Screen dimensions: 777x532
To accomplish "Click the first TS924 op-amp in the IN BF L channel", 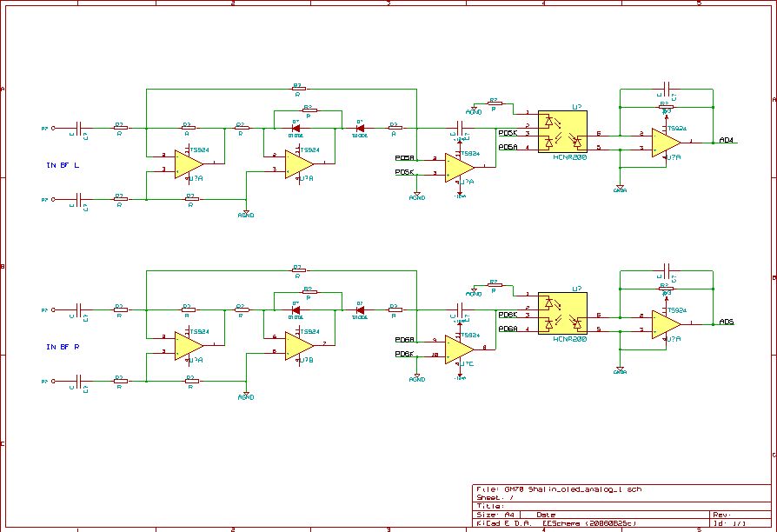I will (189, 163).
